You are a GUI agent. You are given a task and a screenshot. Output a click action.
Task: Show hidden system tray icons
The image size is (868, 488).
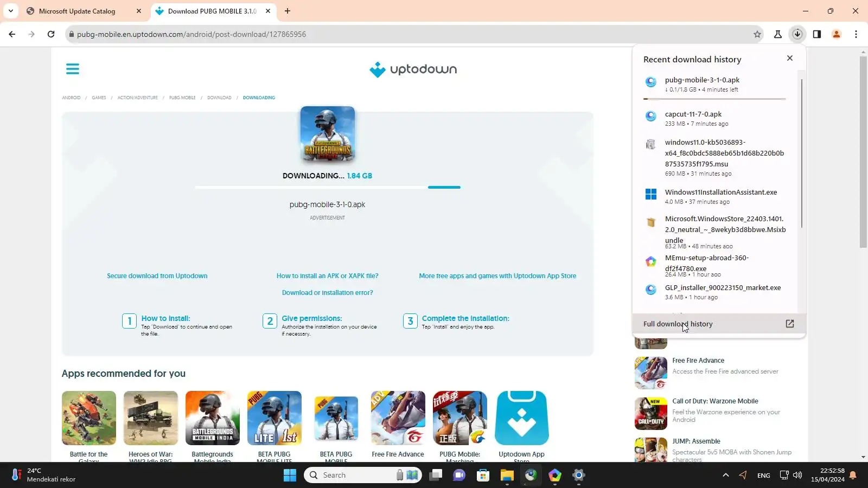[x=725, y=476]
